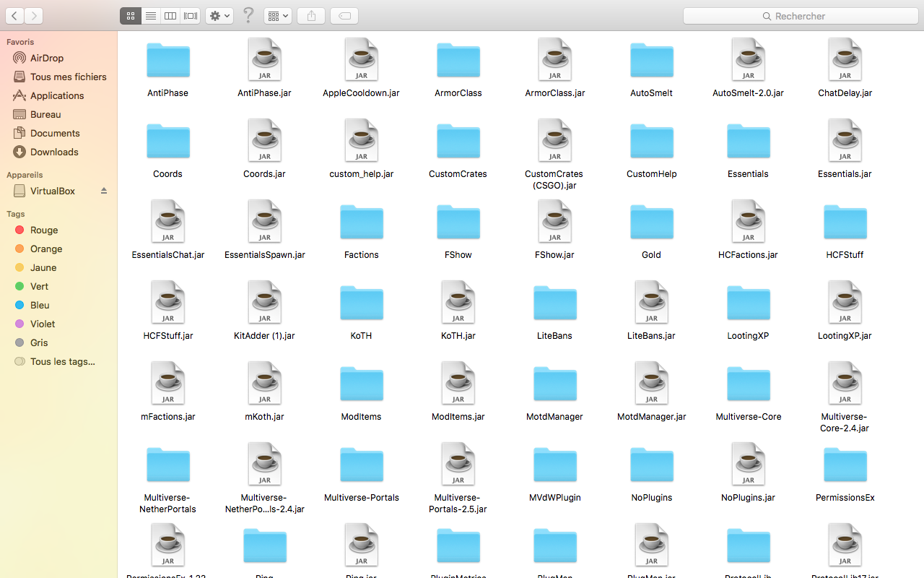The height and width of the screenshot is (578, 924).
Task: Select the Factions folder
Action: coord(362,223)
